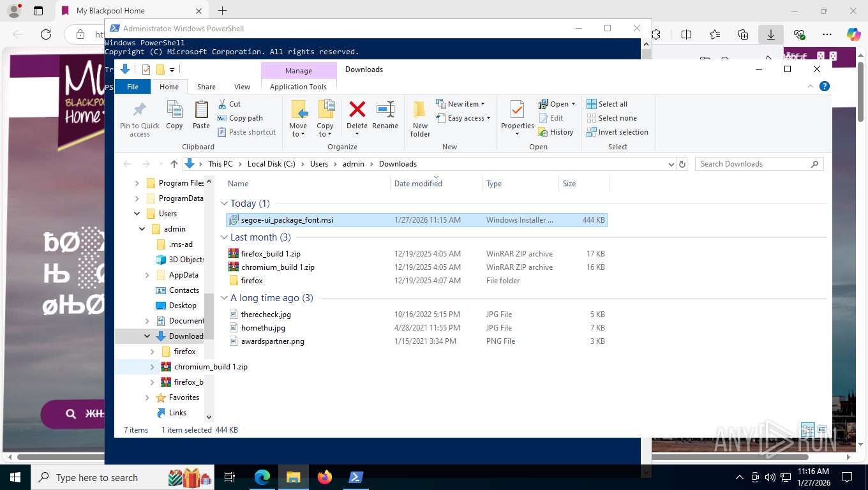Click the Manage contextual tab
This screenshot has width=868, height=490.
(299, 71)
